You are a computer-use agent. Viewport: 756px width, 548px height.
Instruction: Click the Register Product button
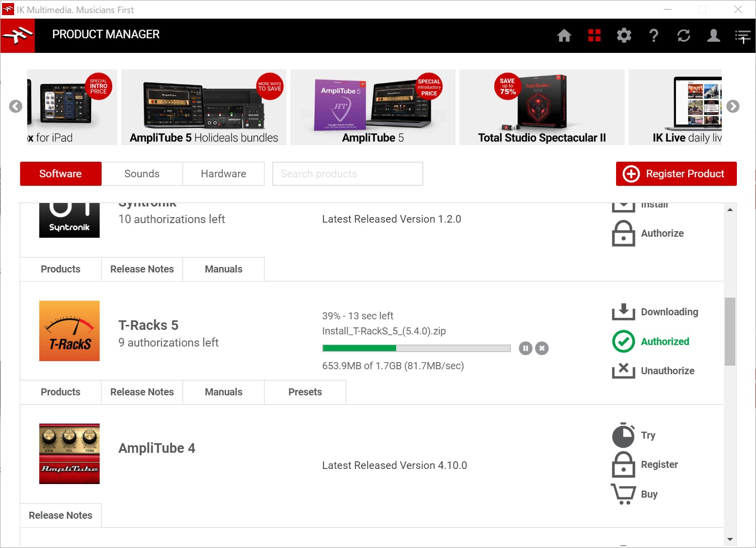(676, 174)
